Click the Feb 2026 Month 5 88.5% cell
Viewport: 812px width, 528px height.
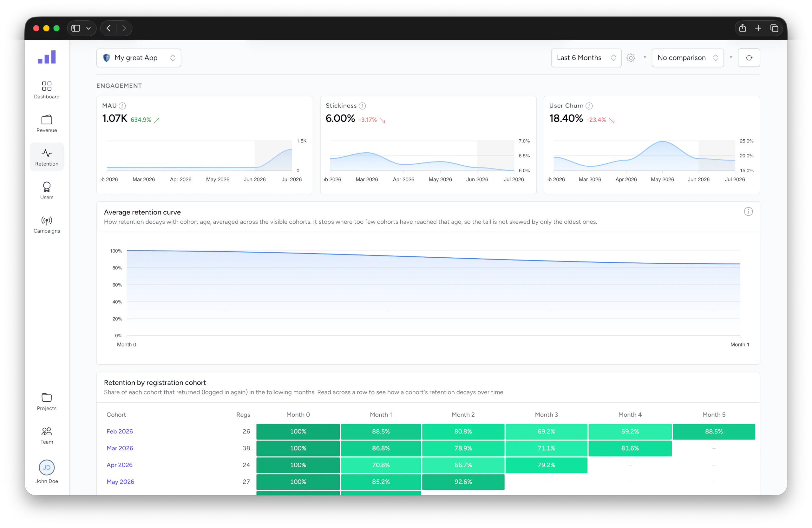click(x=714, y=432)
